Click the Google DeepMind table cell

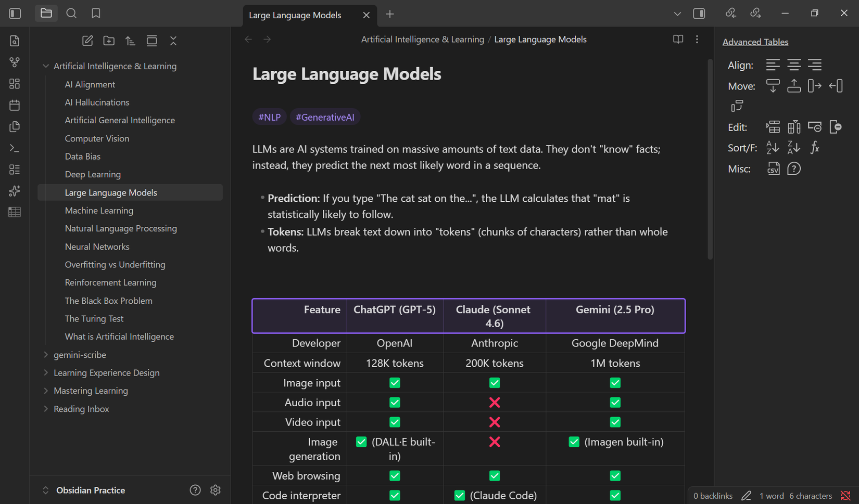[615, 343]
